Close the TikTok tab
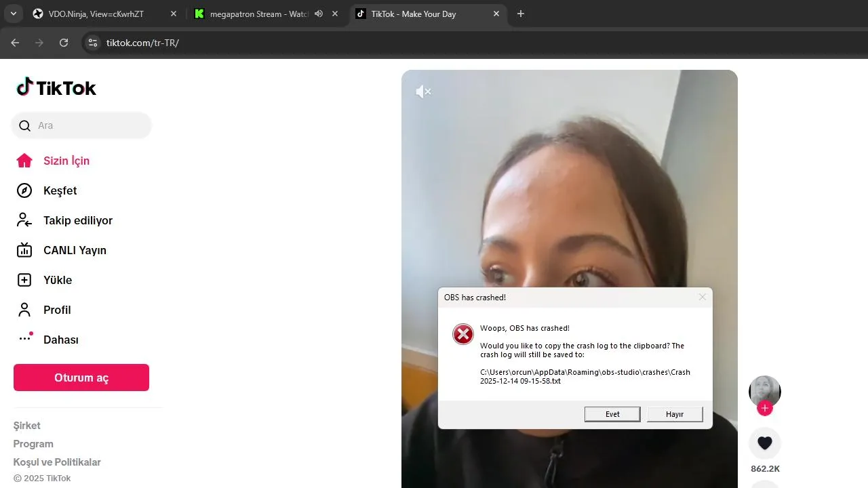Image resolution: width=868 pixels, height=488 pixels. [496, 14]
